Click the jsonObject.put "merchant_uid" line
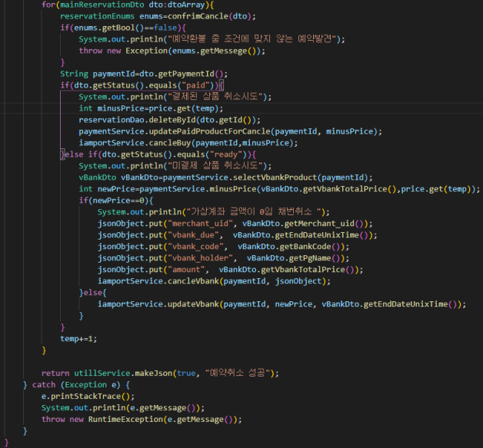The height and width of the screenshot is (448, 483). (235, 224)
